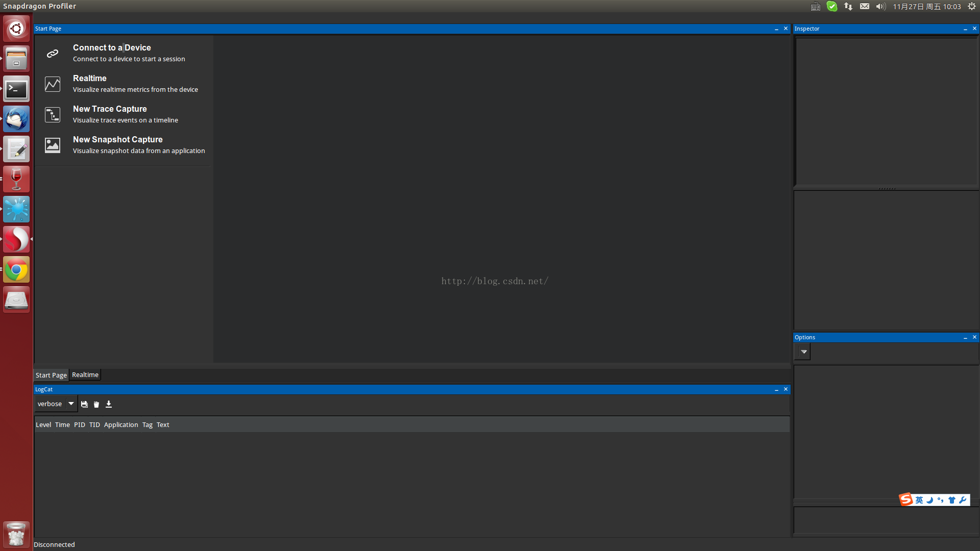
Task: Open the mail envelope indicator
Action: [865, 6]
